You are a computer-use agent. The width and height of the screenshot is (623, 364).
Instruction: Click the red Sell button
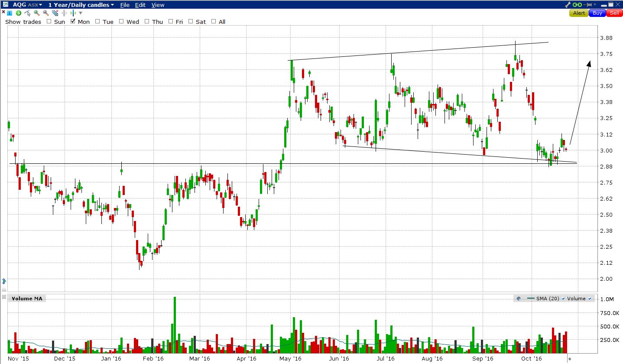(614, 13)
